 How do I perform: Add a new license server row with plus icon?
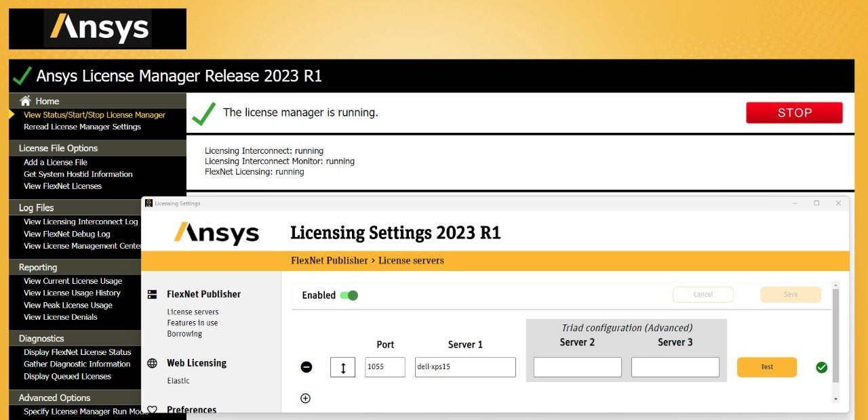(x=305, y=398)
